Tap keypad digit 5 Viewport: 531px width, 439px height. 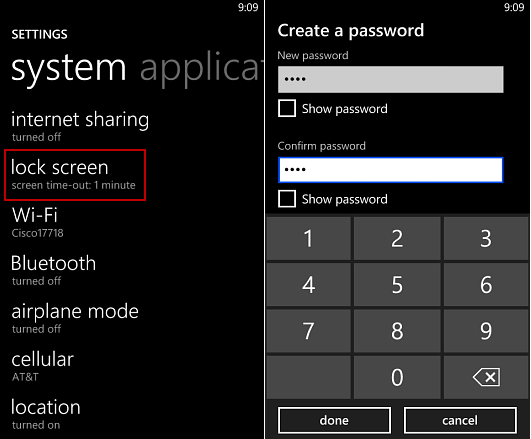point(397,285)
